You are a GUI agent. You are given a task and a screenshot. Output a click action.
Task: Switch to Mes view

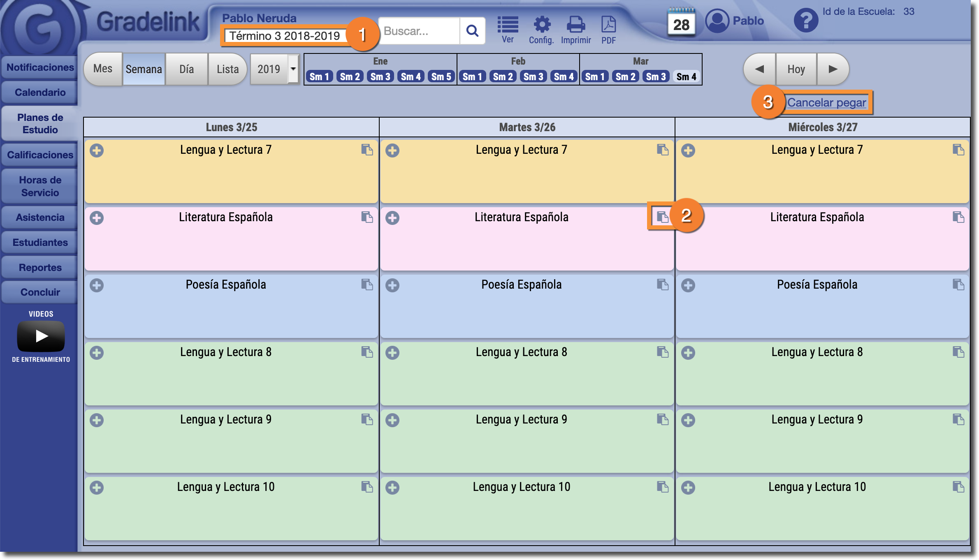(x=103, y=69)
